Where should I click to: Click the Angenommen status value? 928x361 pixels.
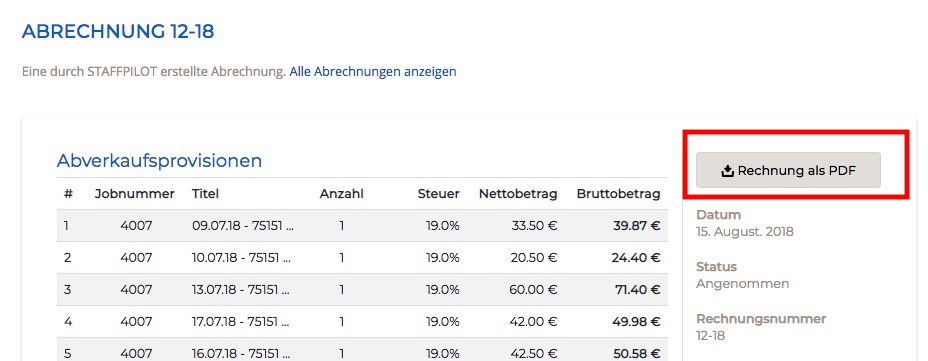743,283
